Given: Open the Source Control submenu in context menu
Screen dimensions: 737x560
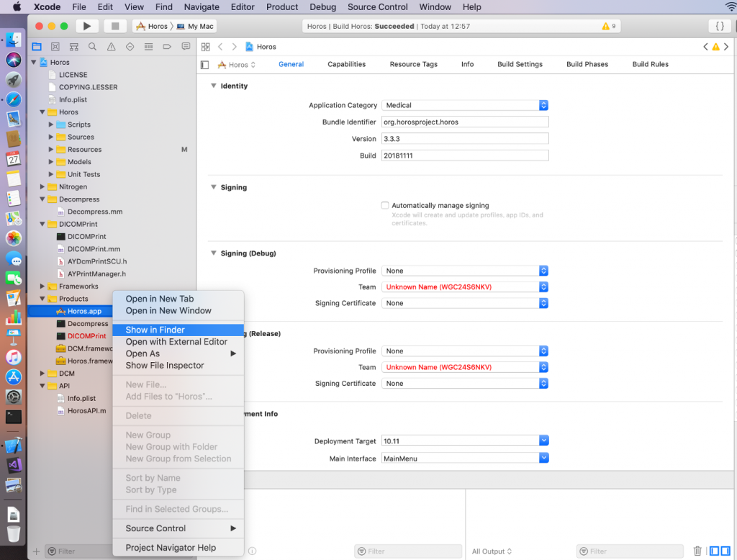Looking at the screenshot, I should 178,528.
